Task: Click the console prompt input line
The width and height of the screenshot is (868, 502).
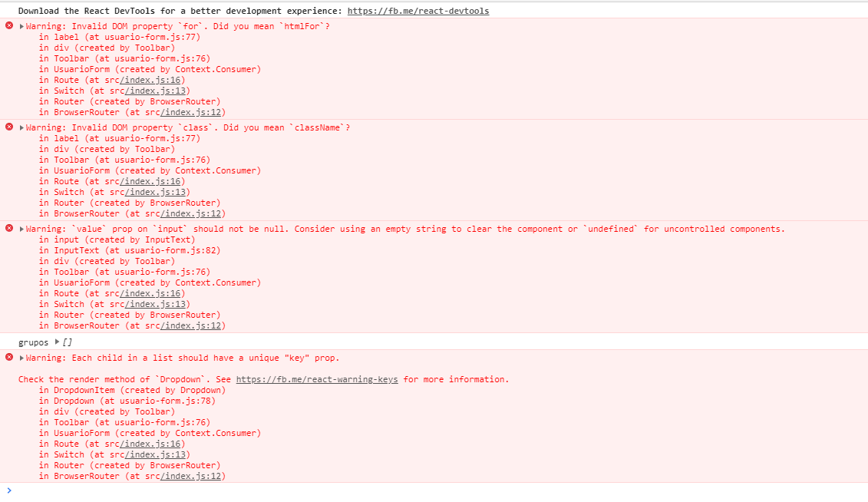Action: (437, 490)
